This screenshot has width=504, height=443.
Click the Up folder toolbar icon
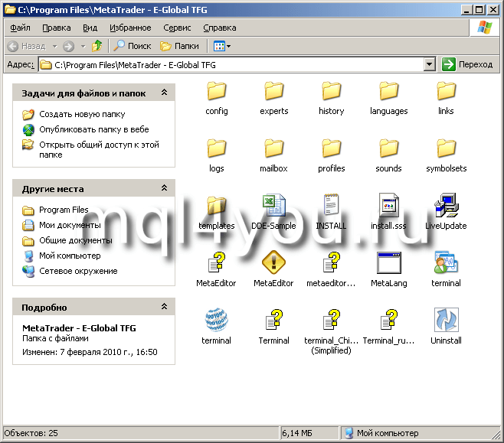point(97,46)
